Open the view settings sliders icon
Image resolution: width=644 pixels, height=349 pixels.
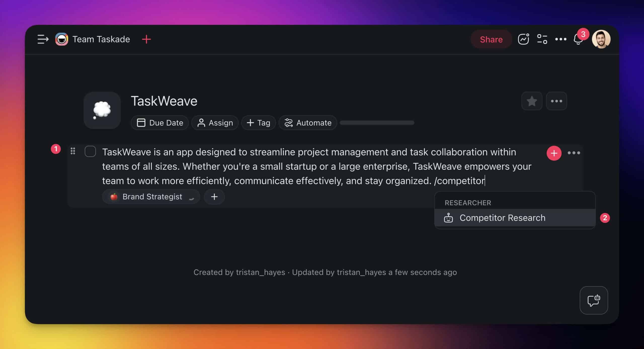542,39
